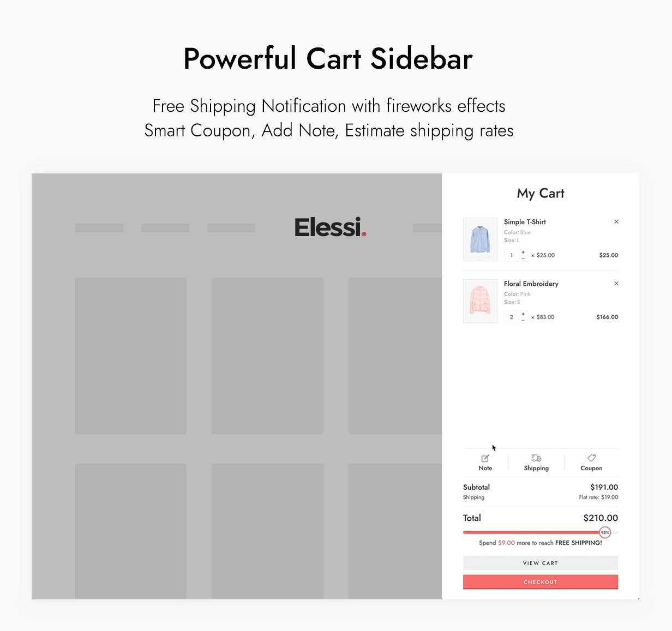The height and width of the screenshot is (631, 672).
Task: Remove Floral Embroidery using its X icon
Action: point(616,284)
